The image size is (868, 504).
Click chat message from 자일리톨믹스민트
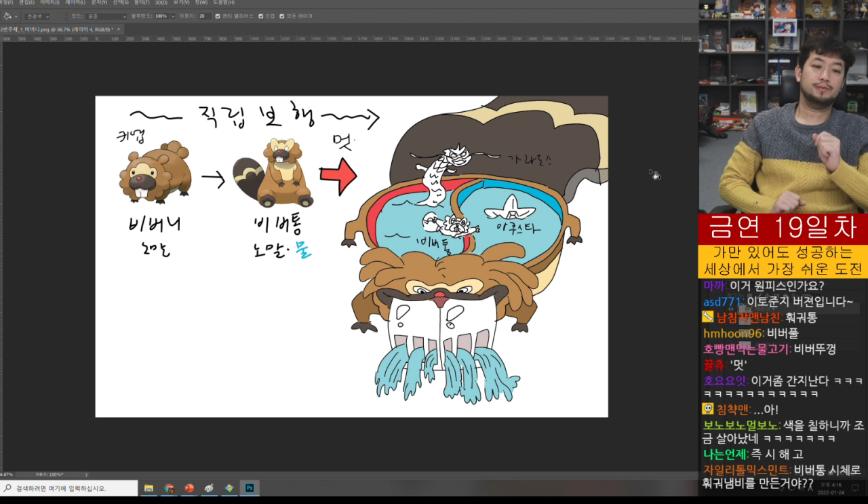point(782,476)
